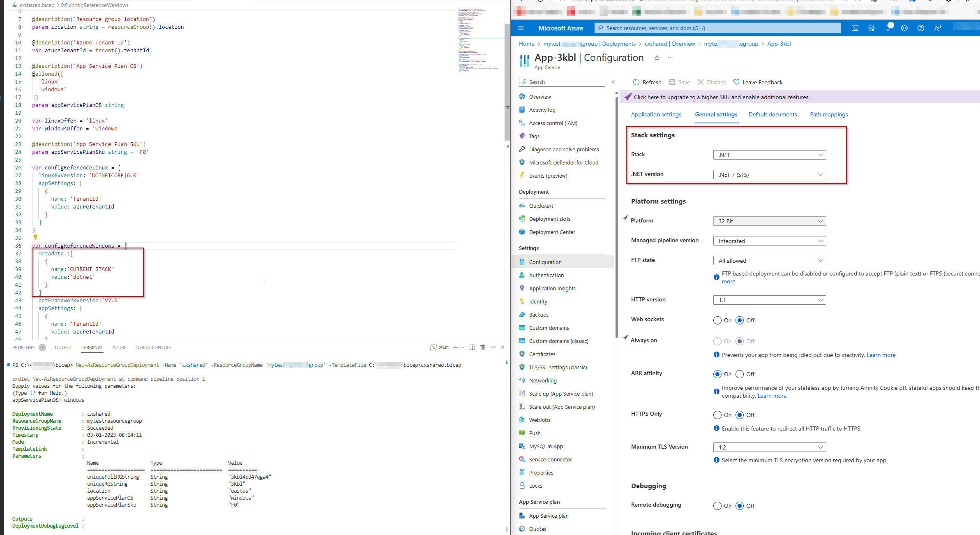Click search input field in sidebar
980x535 pixels.
pyautogui.click(x=562, y=82)
